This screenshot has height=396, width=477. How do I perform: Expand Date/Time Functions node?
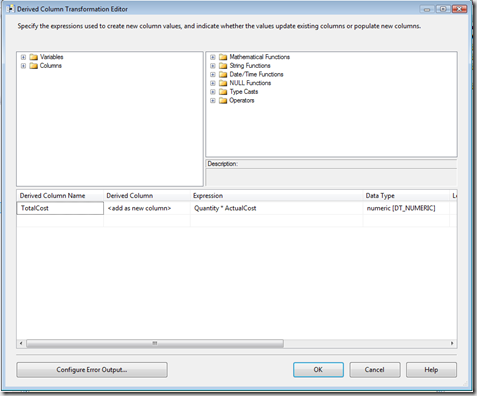[213, 74]
